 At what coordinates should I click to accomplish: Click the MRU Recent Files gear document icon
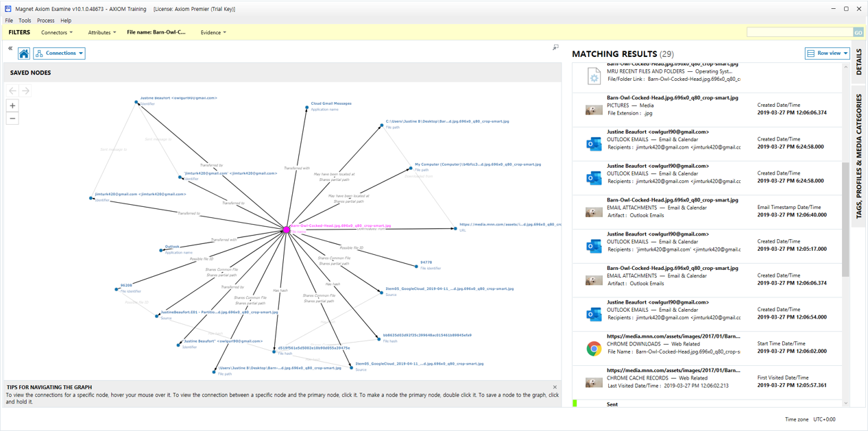point(594,76)
